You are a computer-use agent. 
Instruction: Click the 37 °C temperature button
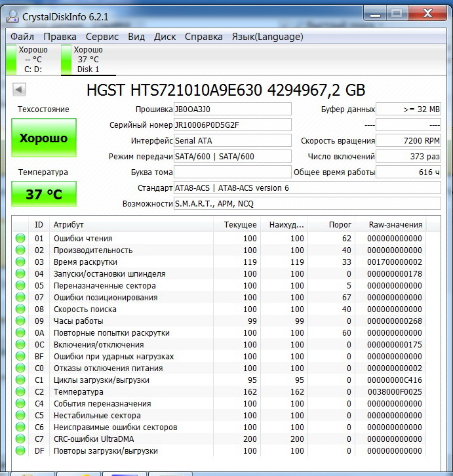pos(44,194)
